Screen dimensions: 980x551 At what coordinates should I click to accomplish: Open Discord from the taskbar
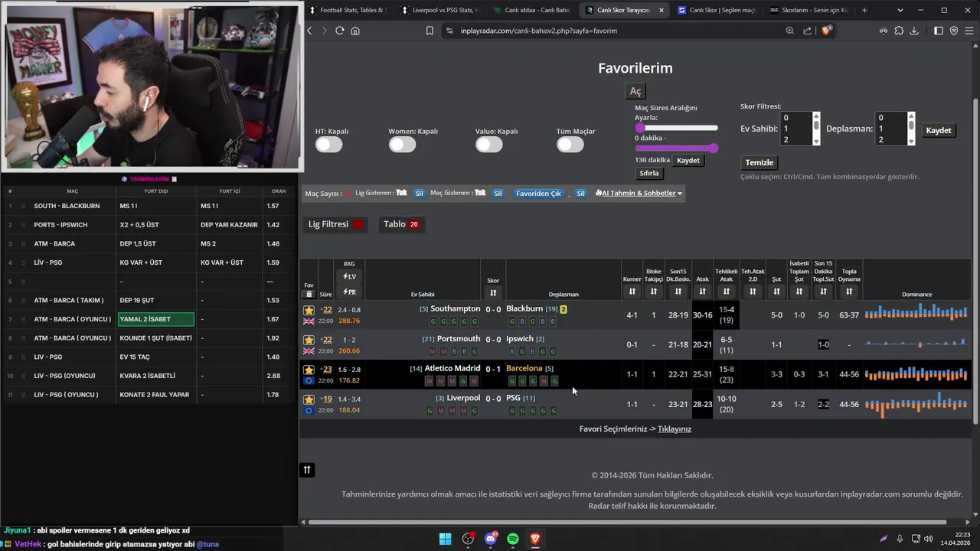(491, 539)
